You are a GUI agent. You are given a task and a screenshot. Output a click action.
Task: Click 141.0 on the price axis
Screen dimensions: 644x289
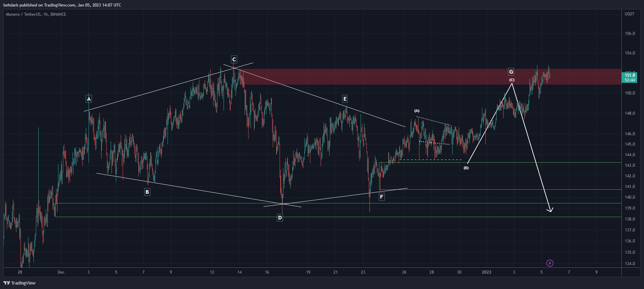pos(630,187)
